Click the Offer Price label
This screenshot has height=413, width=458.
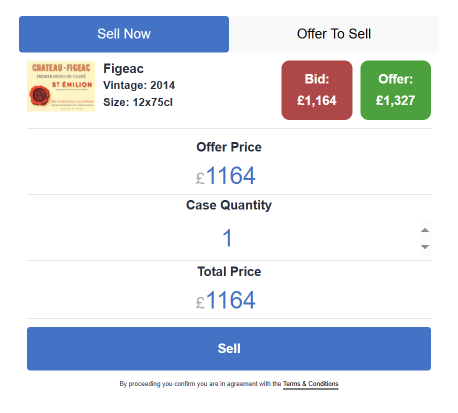coord(229,147)
